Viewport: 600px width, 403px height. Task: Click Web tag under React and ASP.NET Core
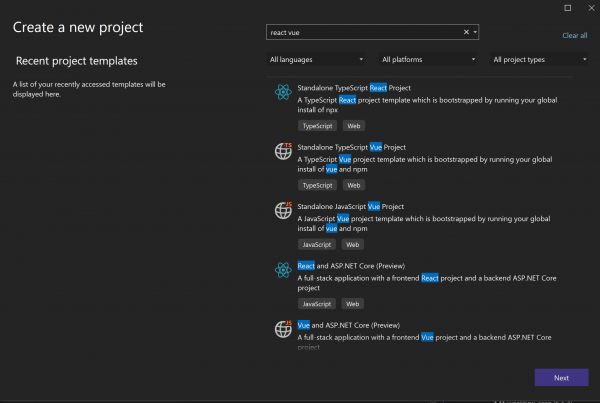352,304
